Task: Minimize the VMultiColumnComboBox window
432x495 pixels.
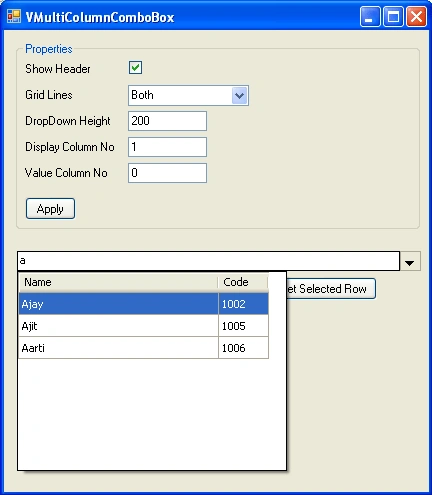Action: point(370,16)
